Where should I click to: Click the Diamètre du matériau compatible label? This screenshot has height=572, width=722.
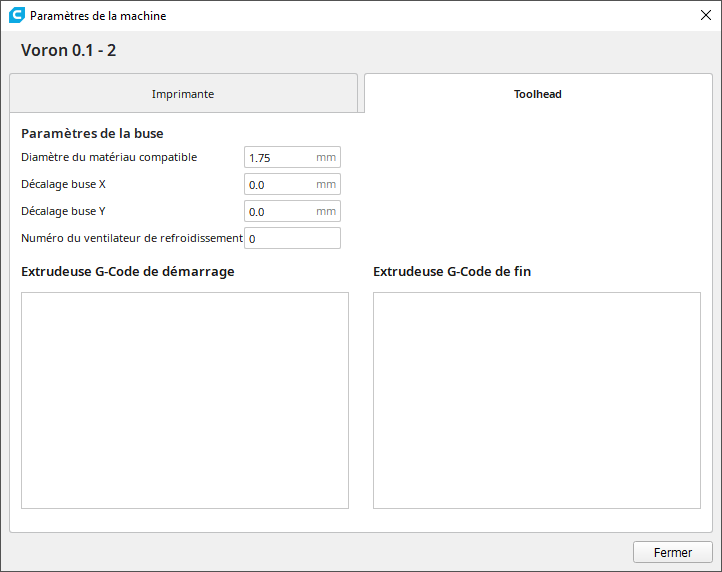[x=109, y=158]
